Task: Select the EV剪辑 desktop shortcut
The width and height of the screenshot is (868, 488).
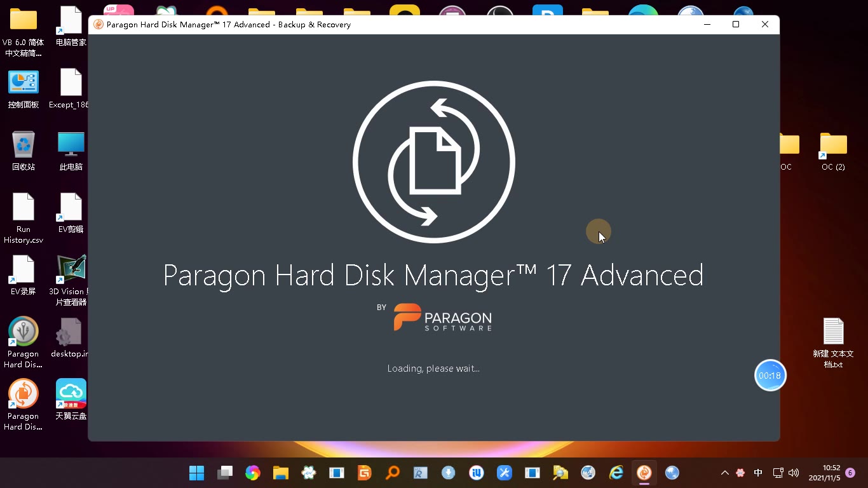Action: (71, 213)
